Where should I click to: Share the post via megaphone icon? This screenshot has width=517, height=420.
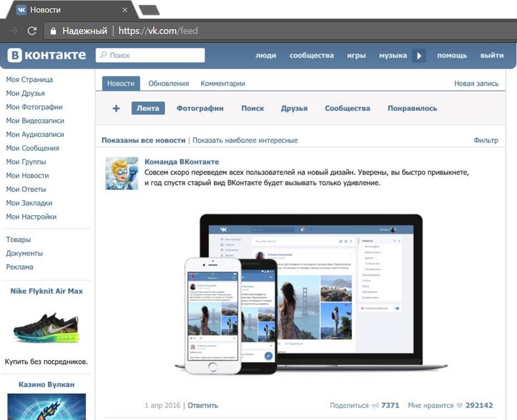tap(374, 405)
